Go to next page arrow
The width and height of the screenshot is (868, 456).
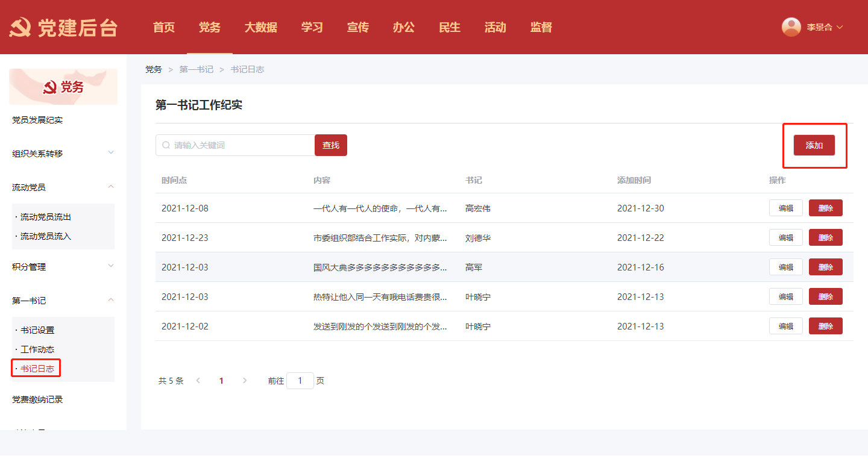pyautogui.click(x=244, y=381)
